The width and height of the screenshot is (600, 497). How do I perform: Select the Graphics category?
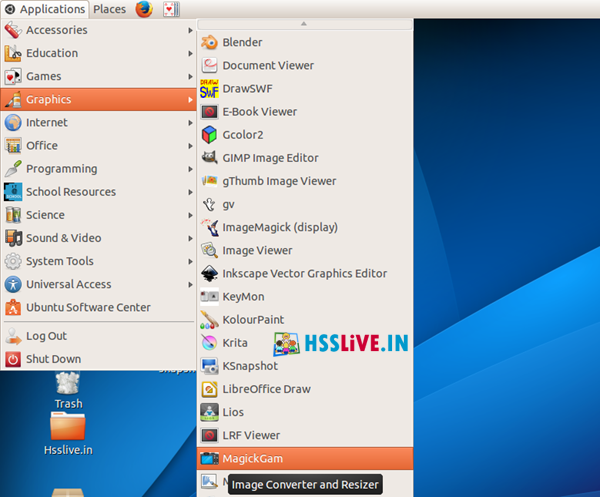click(99, 99)
